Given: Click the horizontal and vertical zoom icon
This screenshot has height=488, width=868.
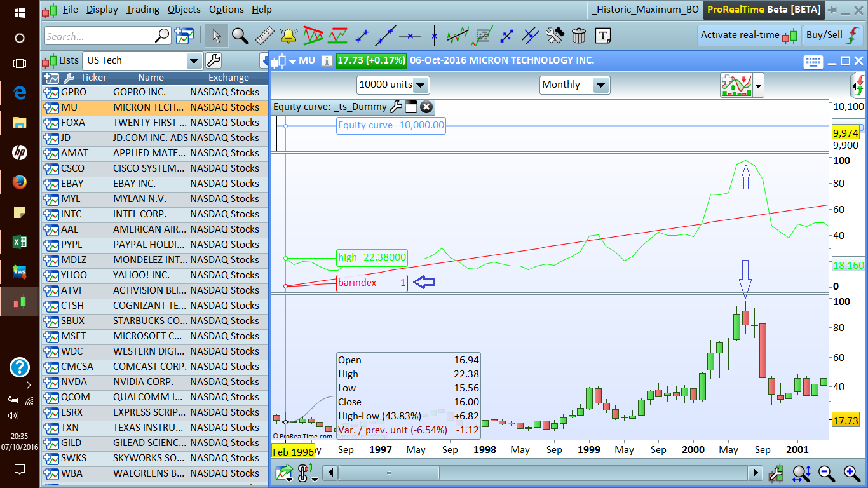Looking at the screenshot, I should (801, 473).
